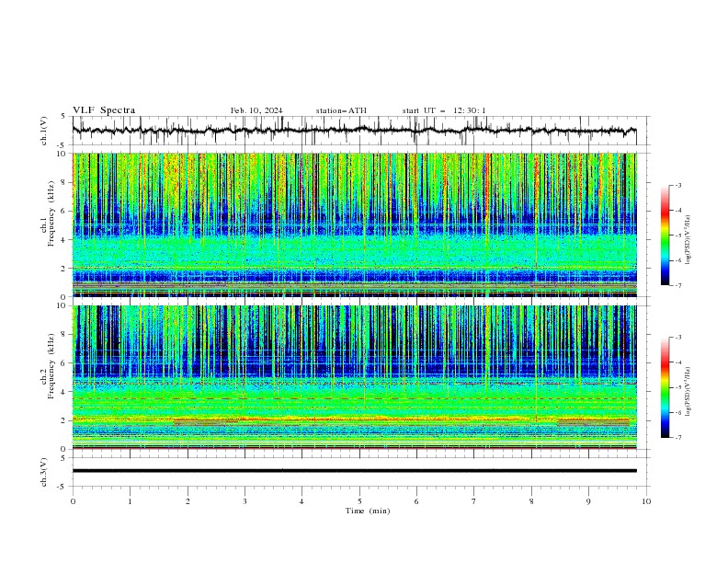Click the "start UT = 12:30:1" text
728x563 pixels.
pyautogui.click(x=444, y=110)
